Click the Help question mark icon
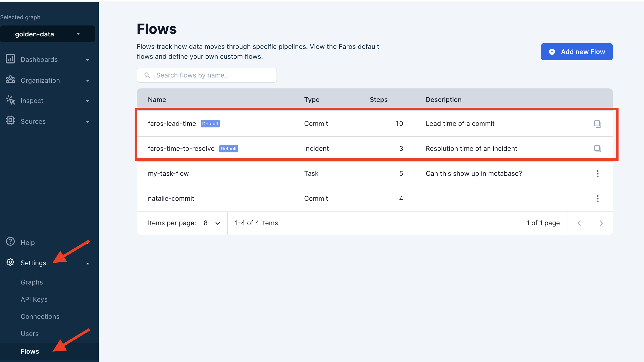 (10, 242)
